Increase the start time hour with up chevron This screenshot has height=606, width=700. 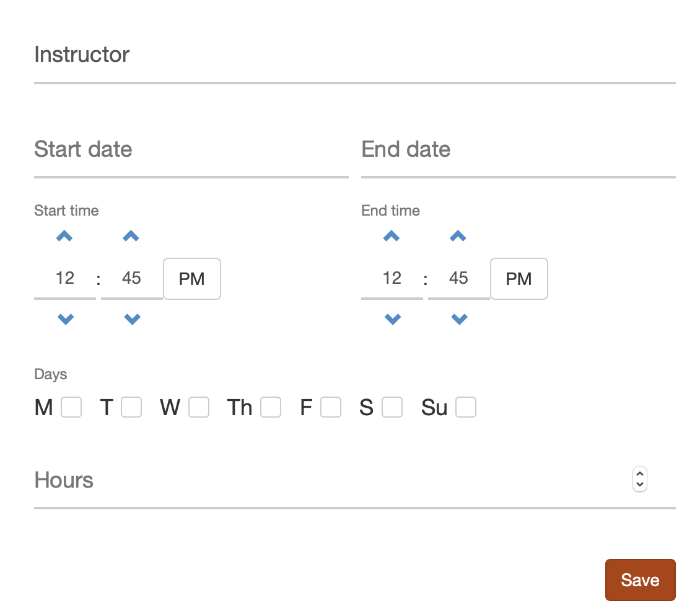point(64,236)
